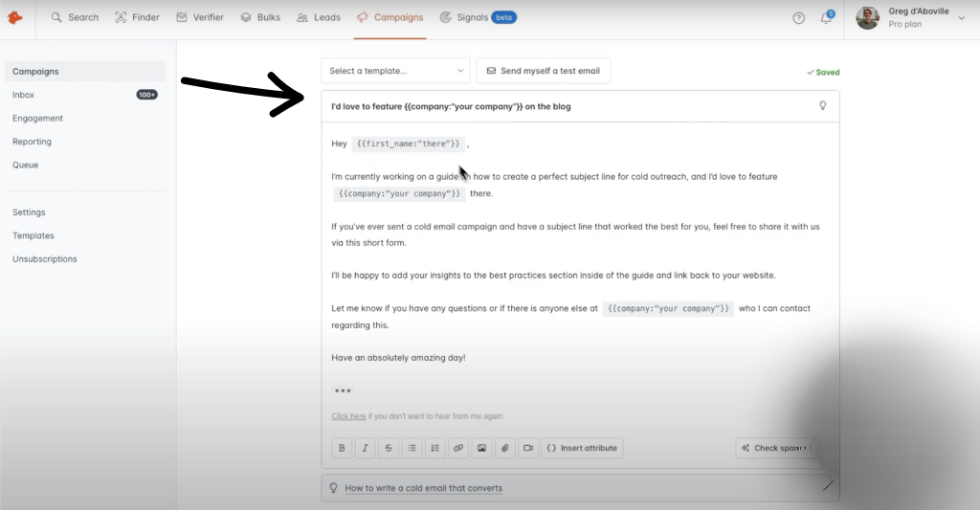980x510 pixels.
Task: Toggle strikethrough formatting
Action: [389, 448]
